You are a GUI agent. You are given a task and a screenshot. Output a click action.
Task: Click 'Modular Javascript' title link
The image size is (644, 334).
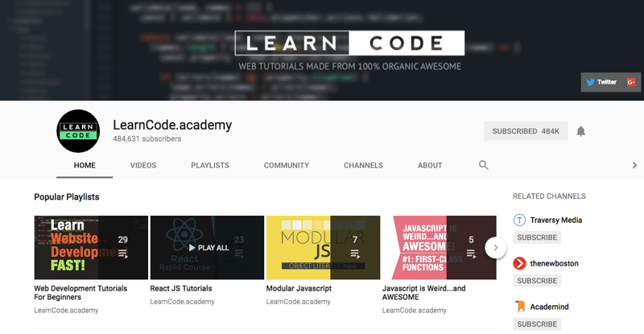(x=299, y=288)
